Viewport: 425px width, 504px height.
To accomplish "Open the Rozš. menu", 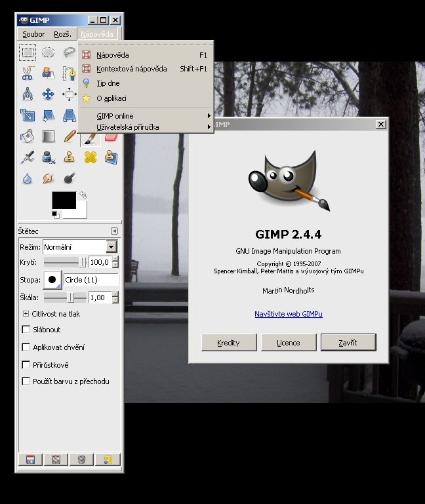I will point(62,34).
